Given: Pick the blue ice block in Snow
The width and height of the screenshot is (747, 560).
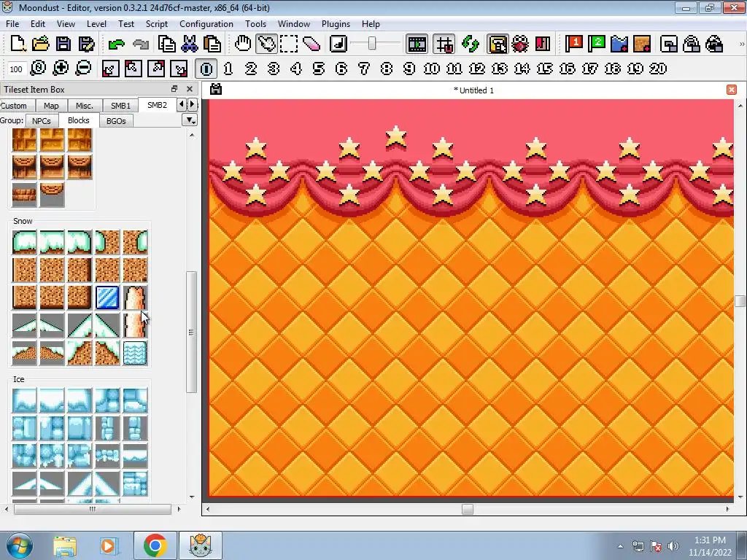Looking at the screenshot, I should tap(107, 298).
